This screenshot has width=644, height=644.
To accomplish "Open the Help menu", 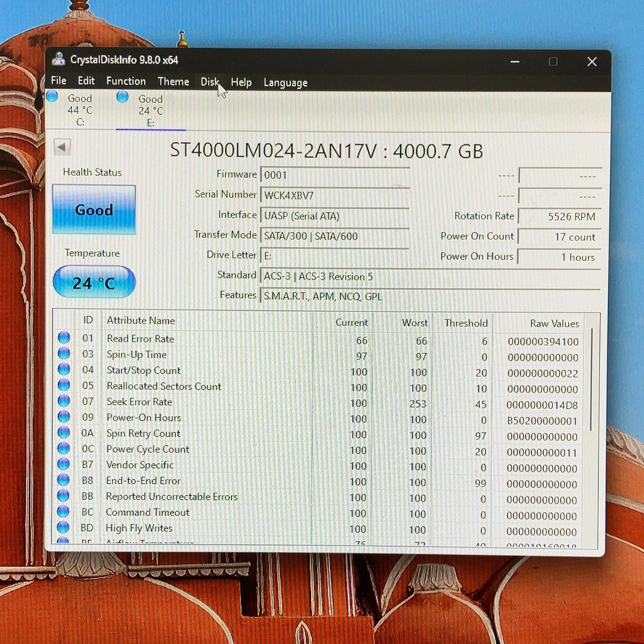I will 241,82.
